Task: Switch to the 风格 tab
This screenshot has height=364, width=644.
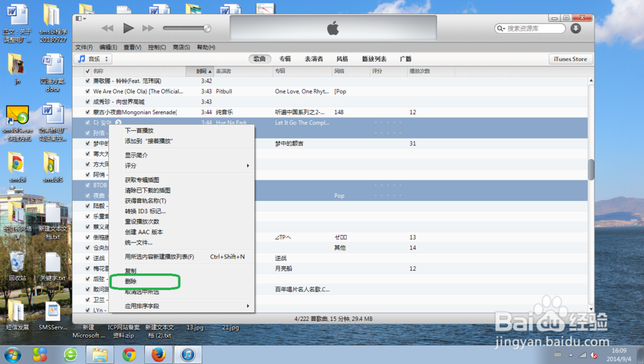Action: 342,59
